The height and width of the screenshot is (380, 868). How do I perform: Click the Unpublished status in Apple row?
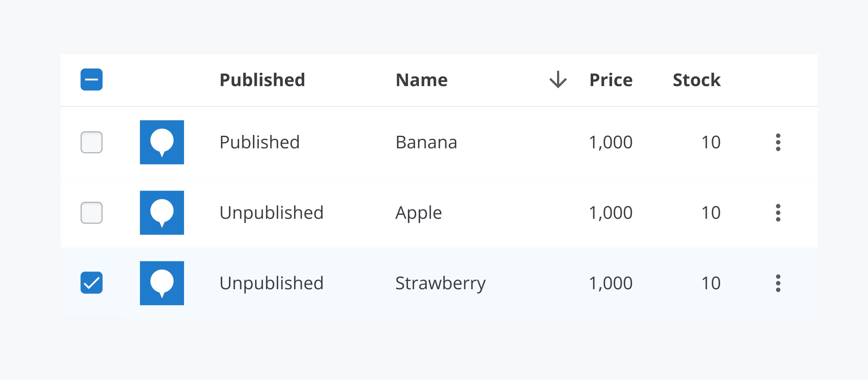point(271,213)
